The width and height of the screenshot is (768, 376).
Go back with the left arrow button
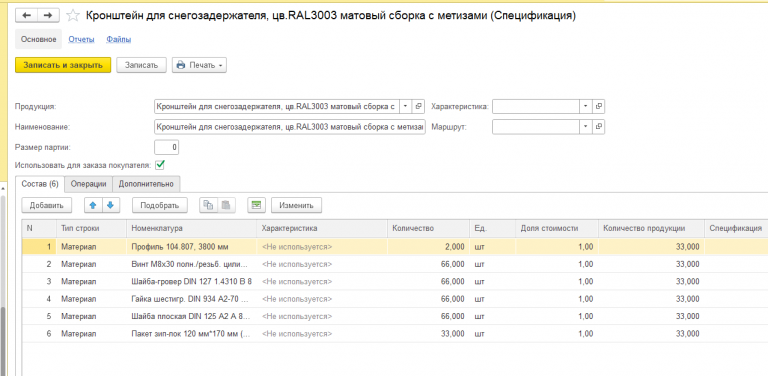pyautogui.click(x=27, y=16)
